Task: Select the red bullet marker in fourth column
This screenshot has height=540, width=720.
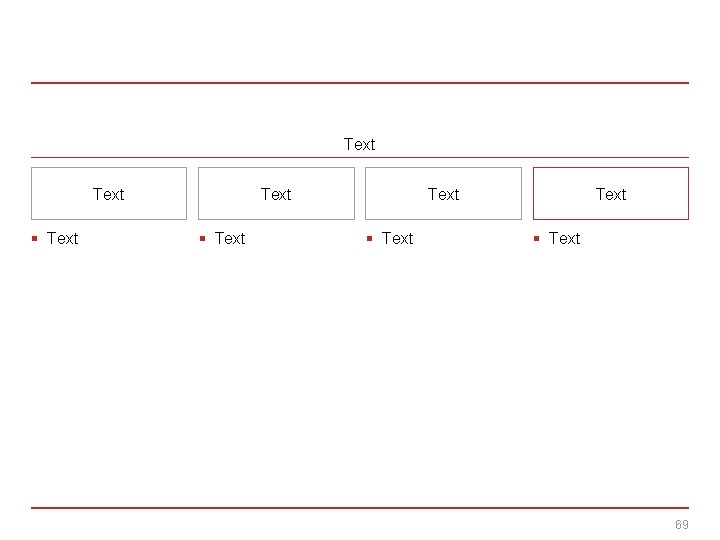Action: [536, 238]
